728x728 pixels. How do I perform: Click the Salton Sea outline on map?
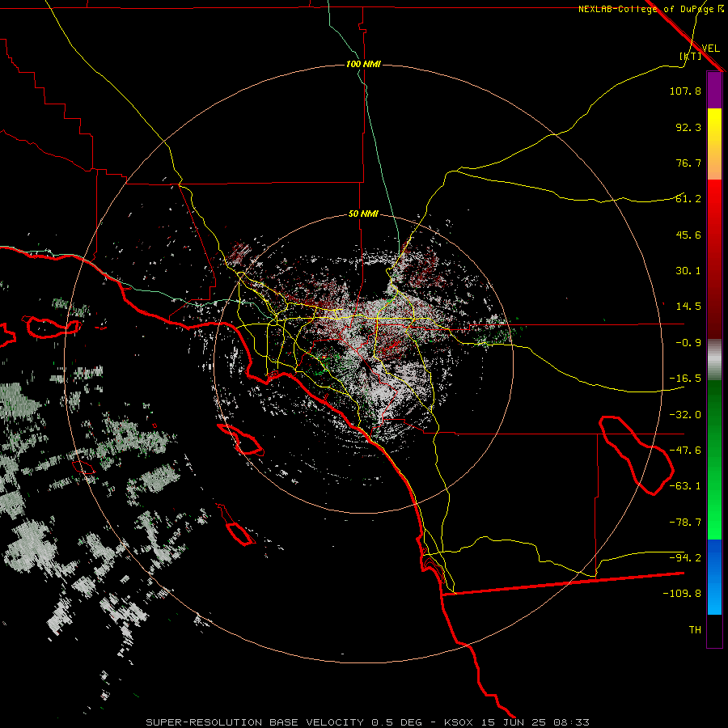click(636, 455)
